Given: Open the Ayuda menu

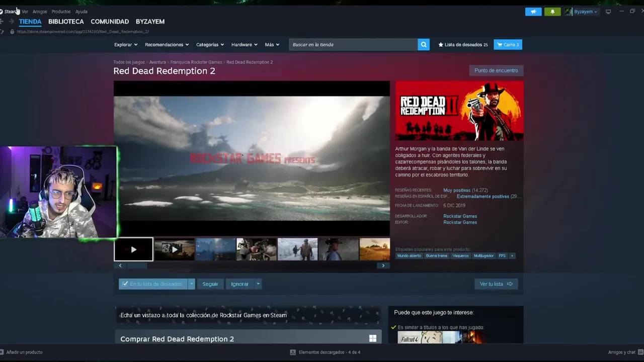Looking at the screenshot, I should click(x=82, y=12).
